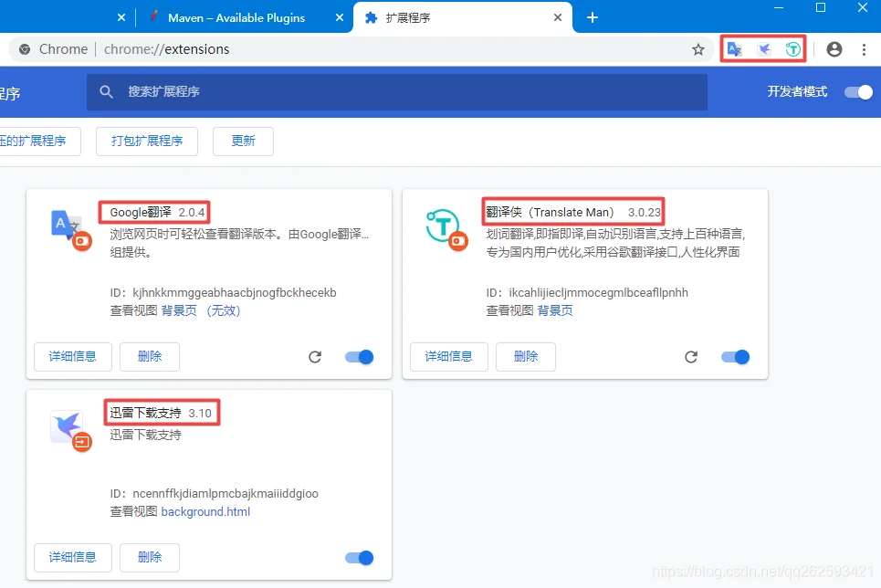Click the search magnifier icon in extensions bar
This screenshot has height=588, width=881.
click(106, 91)
